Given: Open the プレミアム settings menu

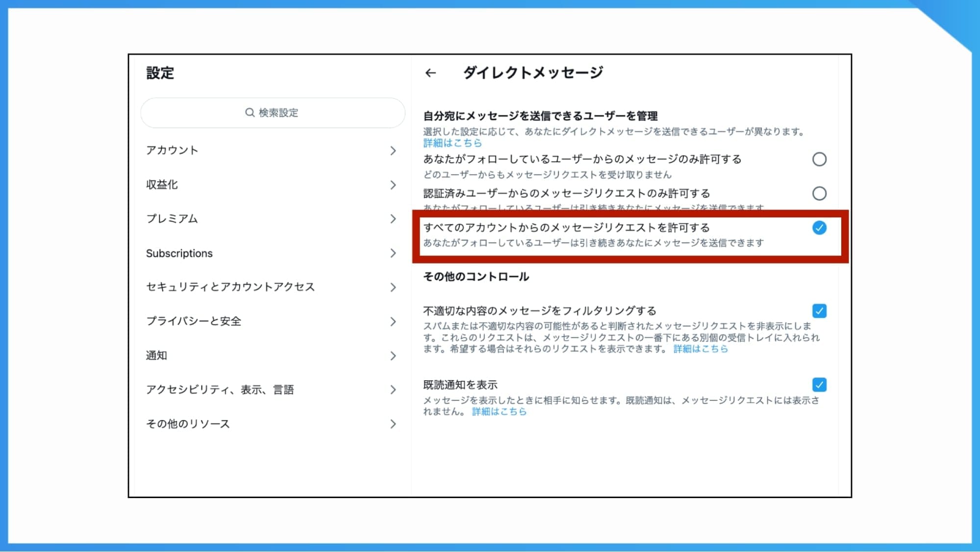Looking at the screenshot, I should click(x=393, y=219).
